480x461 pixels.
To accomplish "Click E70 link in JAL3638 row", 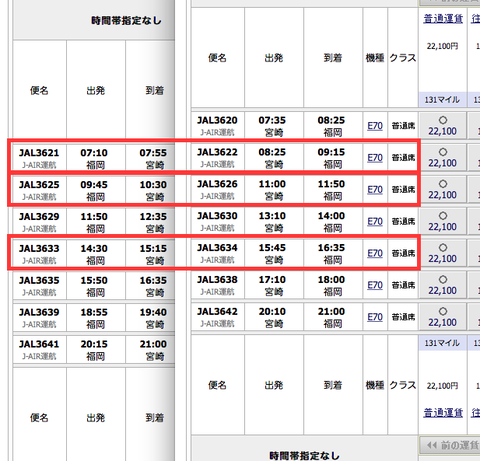I will (375, 285).
